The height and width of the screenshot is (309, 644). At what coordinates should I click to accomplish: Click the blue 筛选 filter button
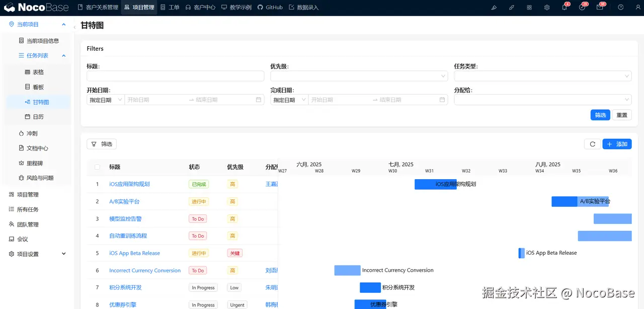click(600, 115)
